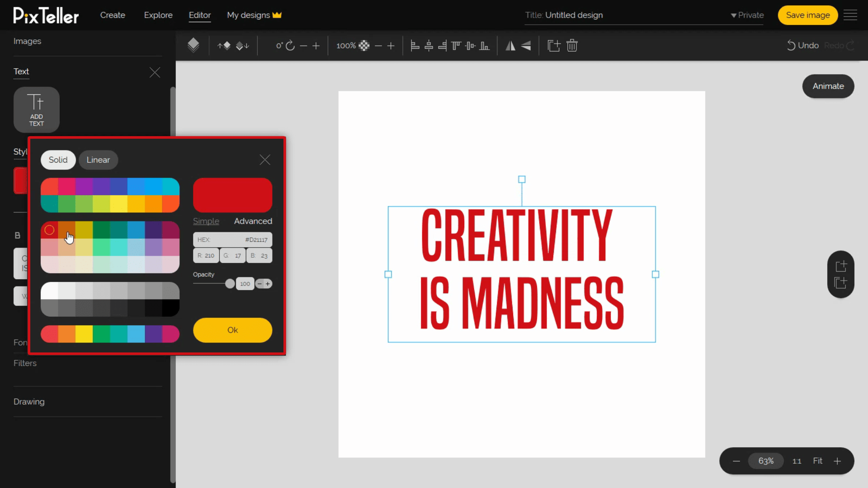The width and height of the screenshot is (868, 488).
Task: Select the alignment center icon
Action: pos(429,45)
